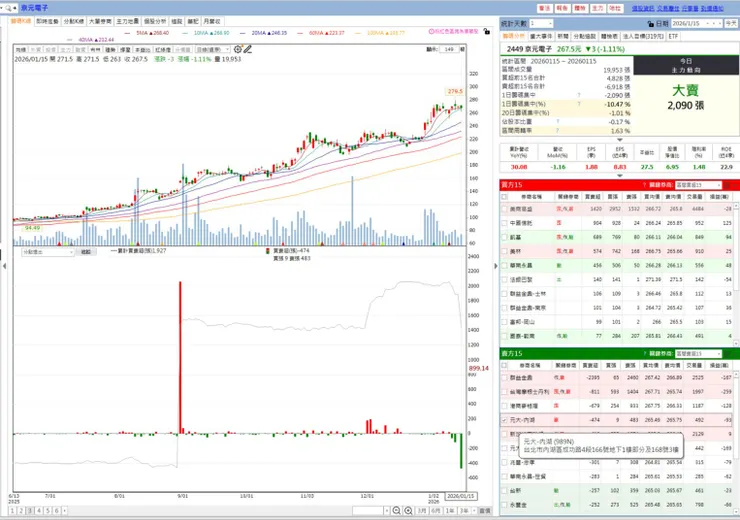
Task: Click the 20MA blue legend line
Action: tap(263, 33)
